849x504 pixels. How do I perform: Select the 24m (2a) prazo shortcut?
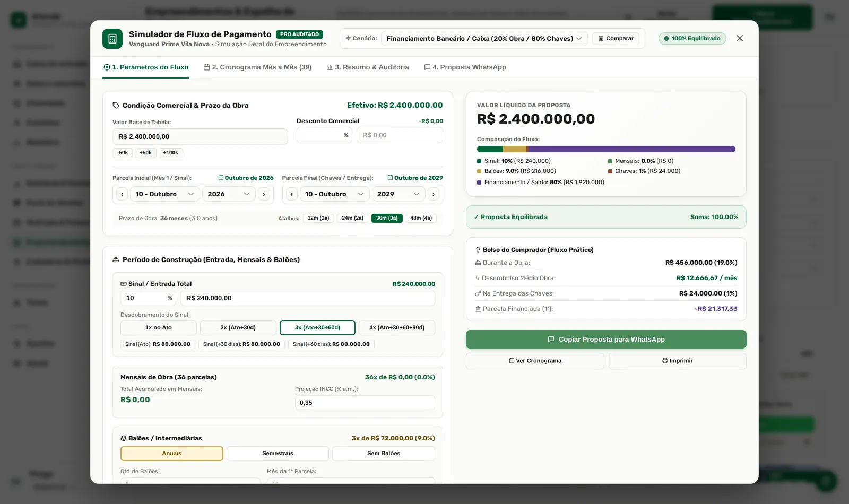[x=353, y=218]
